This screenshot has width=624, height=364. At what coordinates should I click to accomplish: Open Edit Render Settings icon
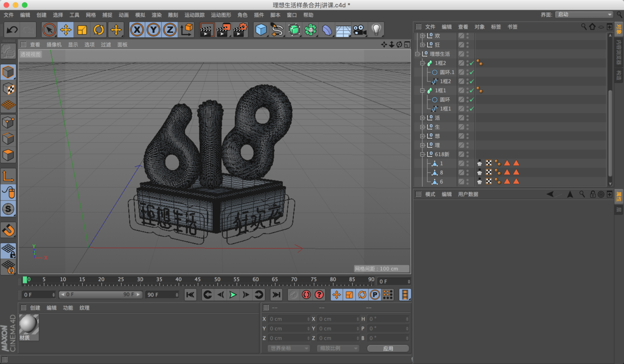pos(240,30)
